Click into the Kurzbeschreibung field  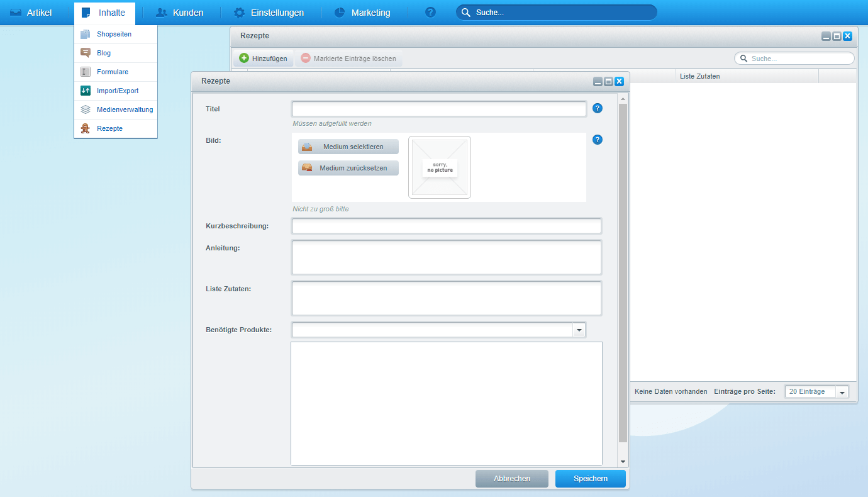coord(447,226)
